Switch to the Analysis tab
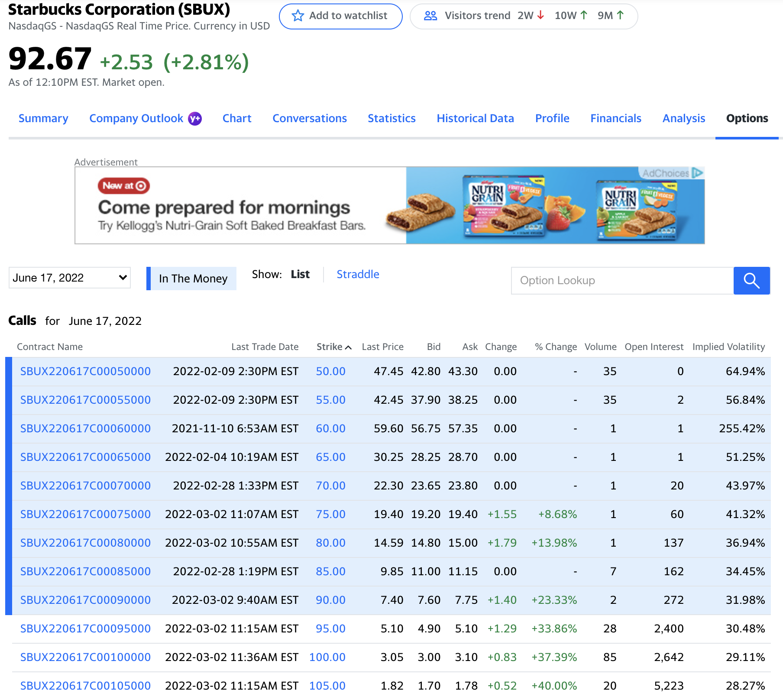Screen dimensions: 783x700 point(684,118)
